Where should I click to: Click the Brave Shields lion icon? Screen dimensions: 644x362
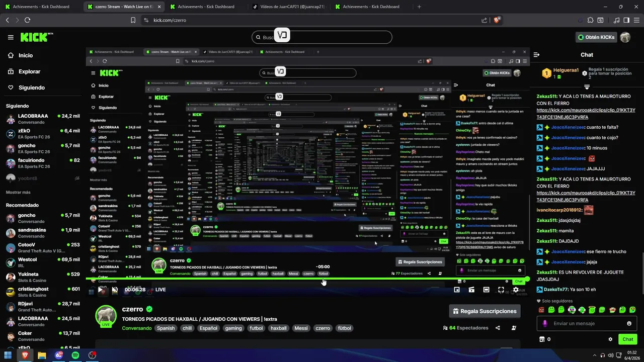pyautogui.click(x=497, y=20)
